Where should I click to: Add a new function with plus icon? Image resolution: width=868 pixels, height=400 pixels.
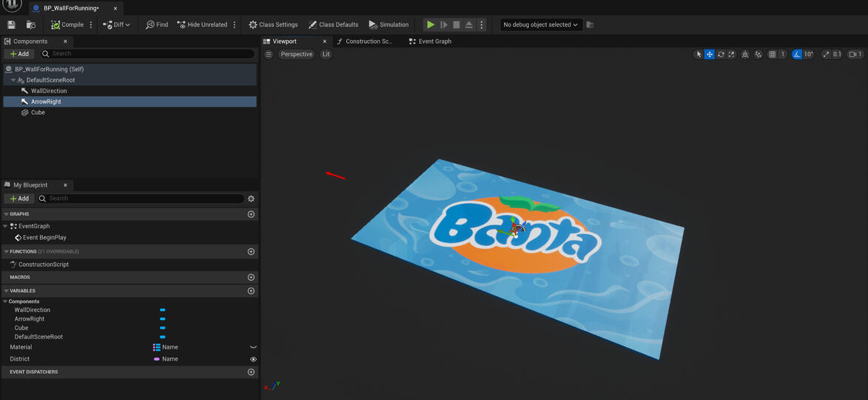[251, 252]
